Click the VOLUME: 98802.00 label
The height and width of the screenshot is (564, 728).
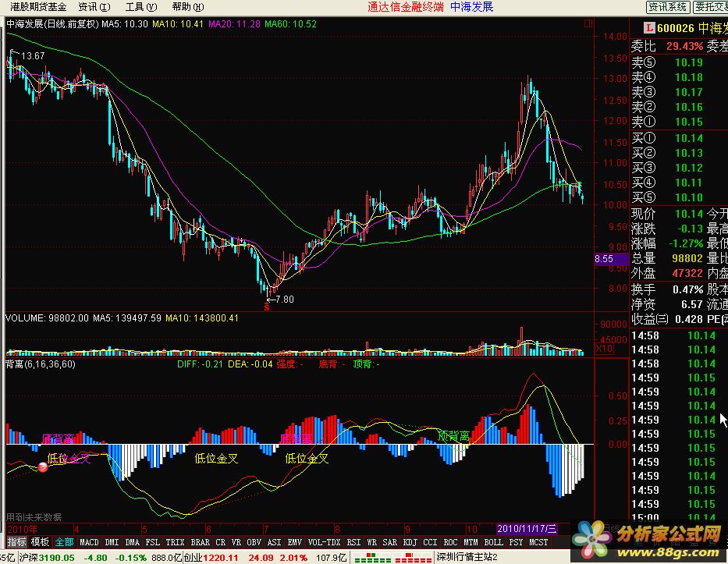[x=48, y=318]
